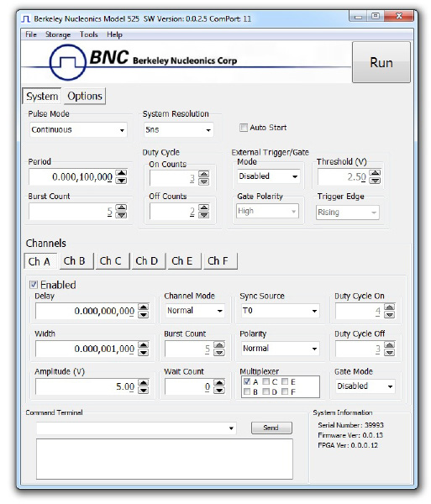This screenshot has width=431, height=504.
Task: Open External Trigger Mode dropdown
Action: click(269, 176)
